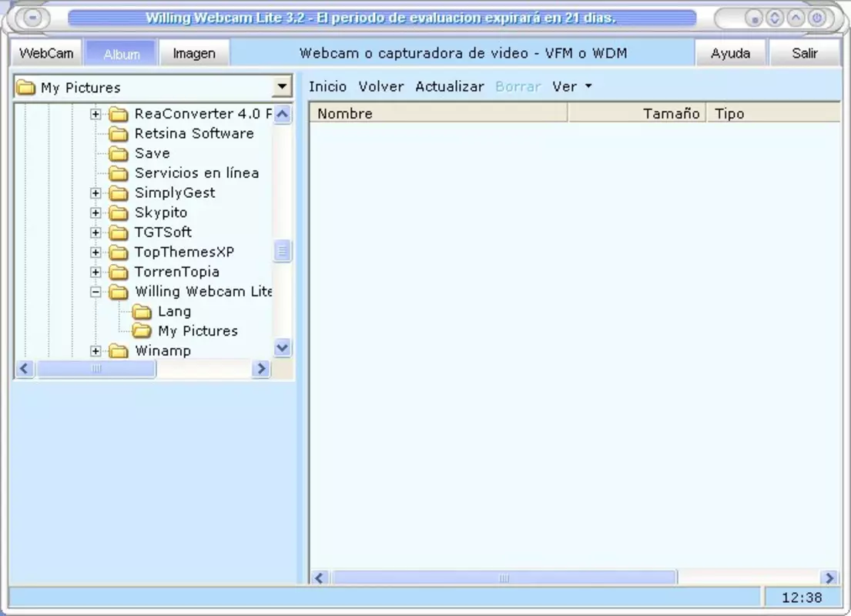Viewport: 851px width, 616px height.
Task: Click the ReaConverter 4.0 folder icon
Action: click(119, 114)
